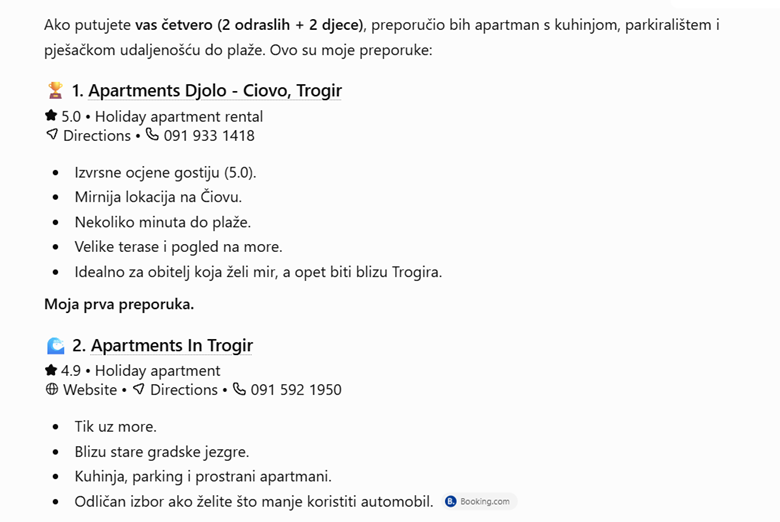The width and height of the screenshot is (780, 522).
Task: Click phone icon next to 091 592 1950
Action: (239, 389)
